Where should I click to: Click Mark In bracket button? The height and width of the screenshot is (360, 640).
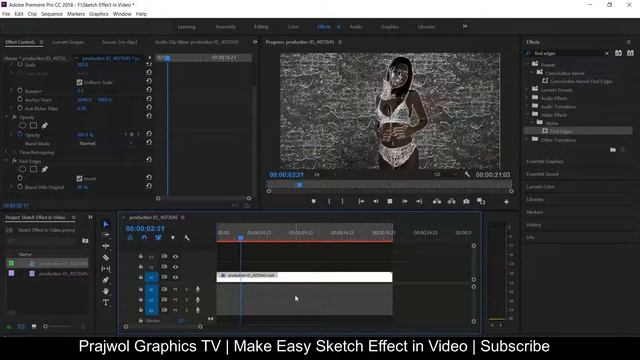click(329, 202)
